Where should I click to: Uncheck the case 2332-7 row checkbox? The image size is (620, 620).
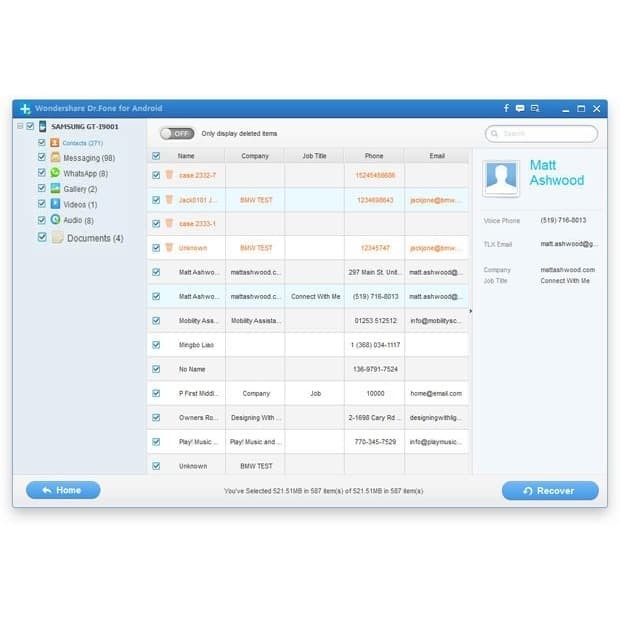156,175
